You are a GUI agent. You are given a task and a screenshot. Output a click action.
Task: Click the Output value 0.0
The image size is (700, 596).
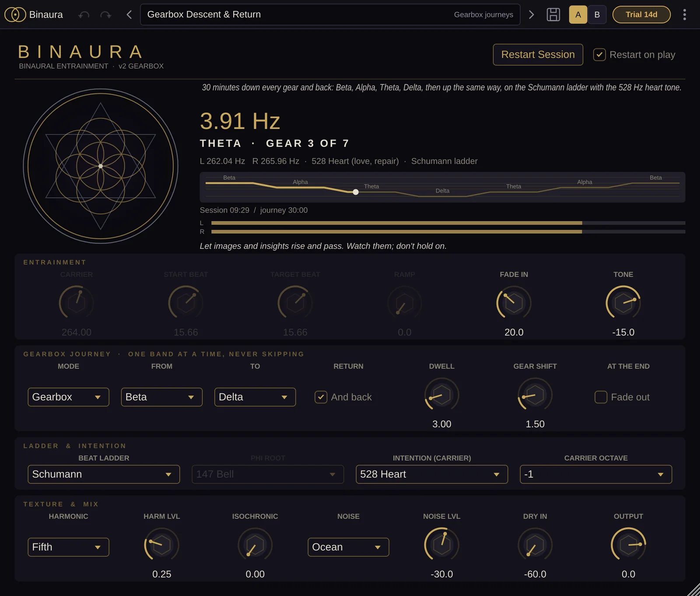coord(629,574)
